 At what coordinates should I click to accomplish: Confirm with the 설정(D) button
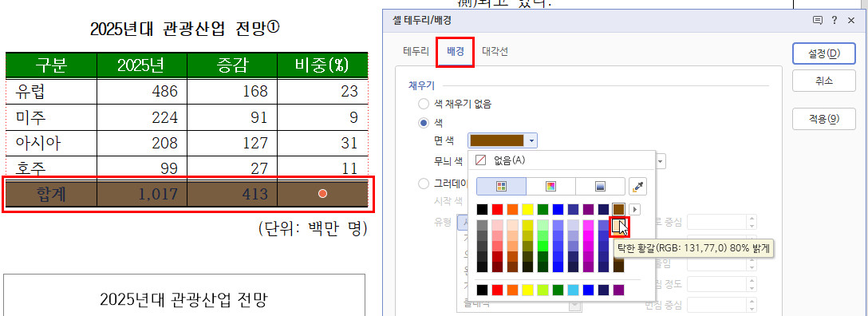[x=823, y=53]
